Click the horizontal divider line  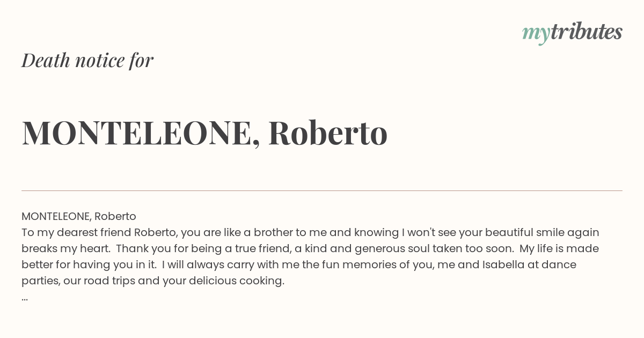point(322,190)
